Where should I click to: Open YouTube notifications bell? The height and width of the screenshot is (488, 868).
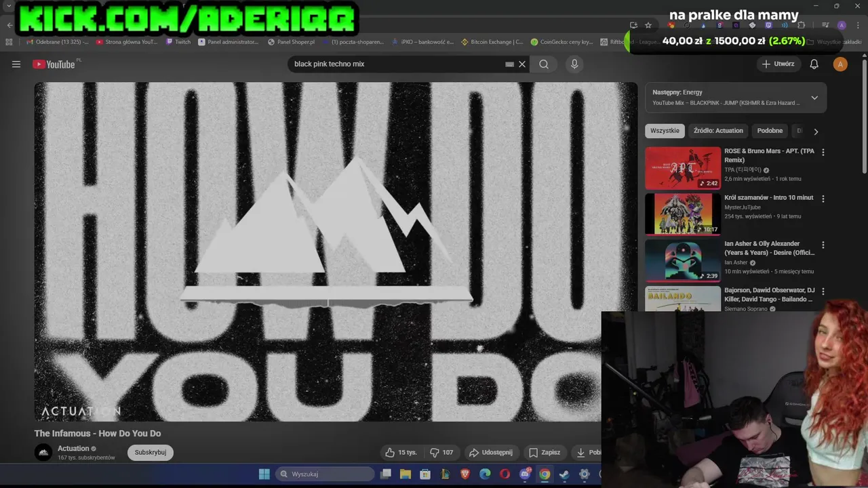point(814,64)
